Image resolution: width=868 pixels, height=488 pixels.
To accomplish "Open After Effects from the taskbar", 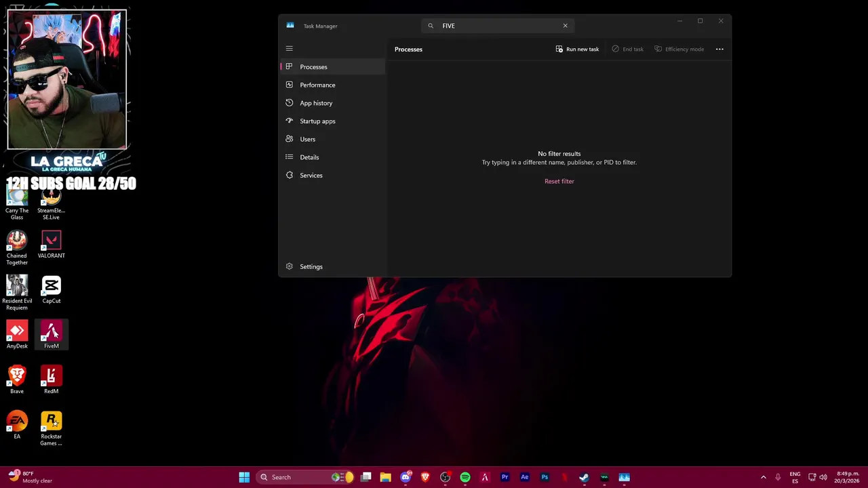I will (524, 477).
